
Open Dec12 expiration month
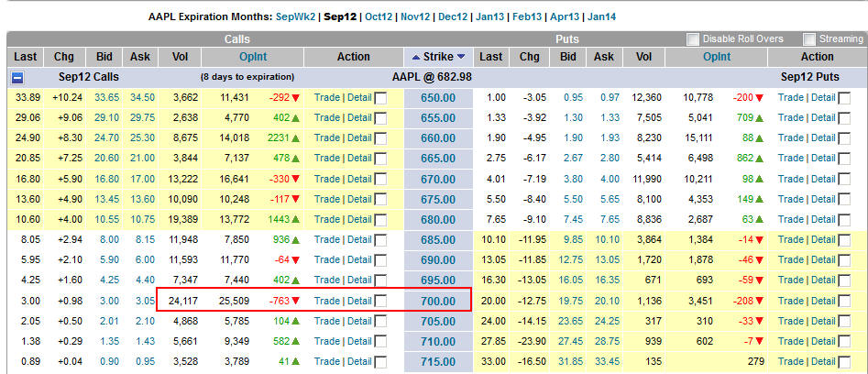[453, 16]
